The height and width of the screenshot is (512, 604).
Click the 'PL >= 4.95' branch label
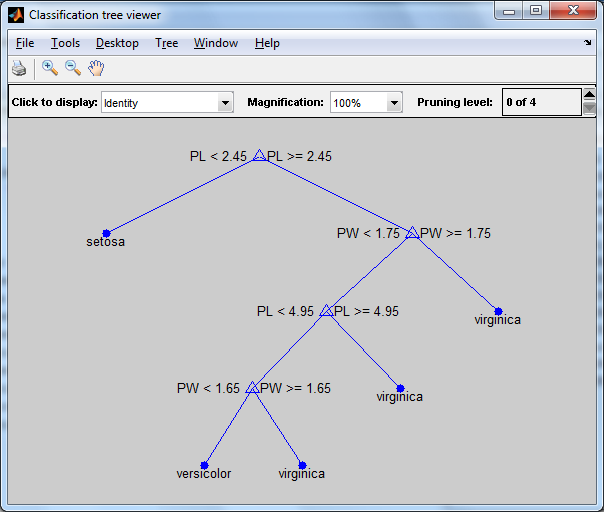click(366, 311)
